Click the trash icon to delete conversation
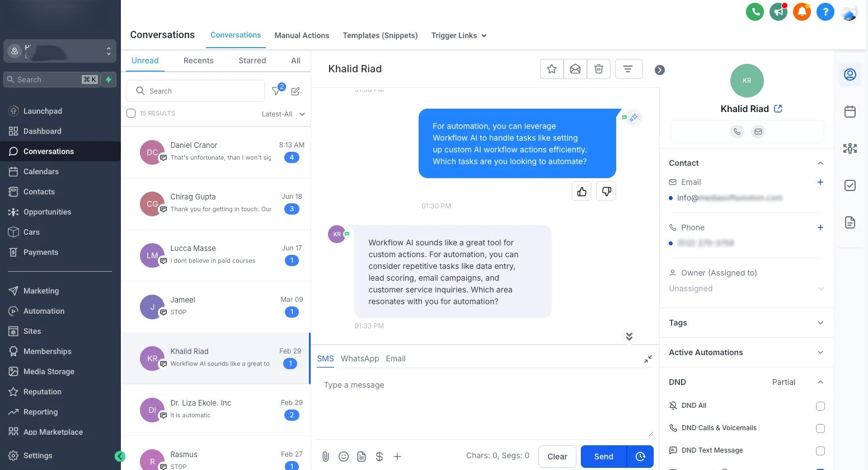868x470 pixels. coord(598,69)
